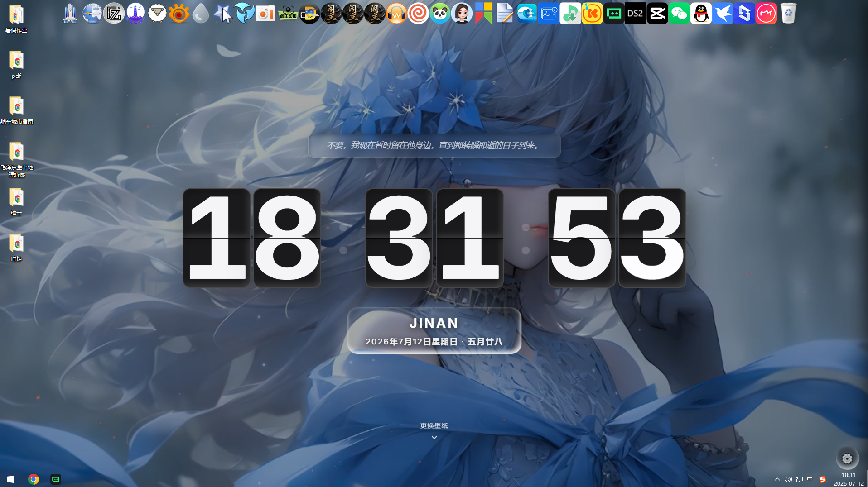Click the date line 2026年7月12日星期日

tap(411, 342)
